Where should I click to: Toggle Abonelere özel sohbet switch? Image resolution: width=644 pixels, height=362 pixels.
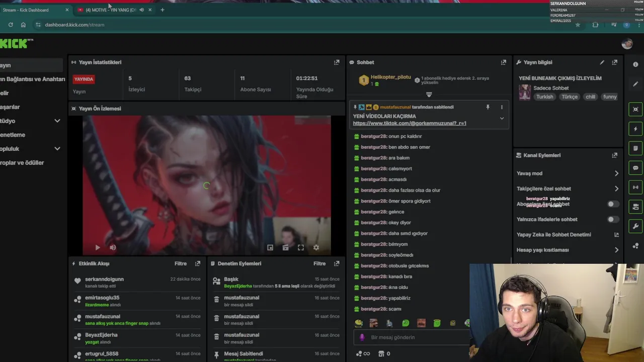613,204
